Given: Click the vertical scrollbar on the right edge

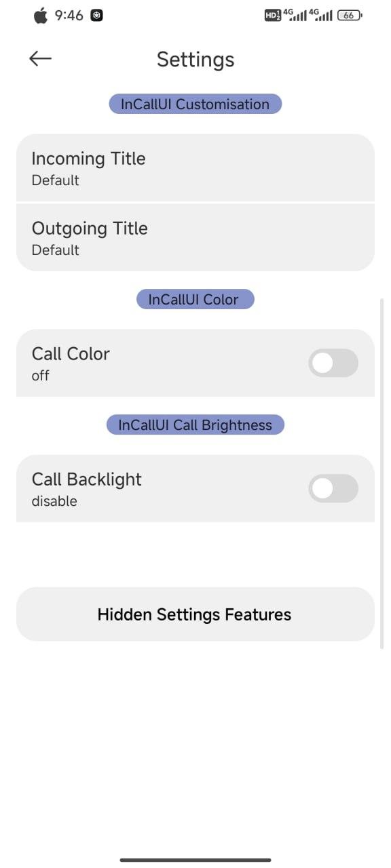Looking at the screenshot, I should (x=382, y=473).
